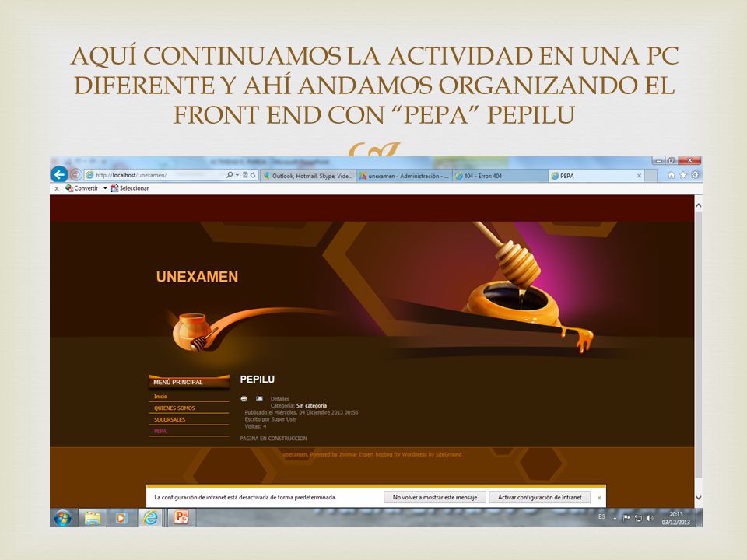Click the Action Center flag icon

626,518
